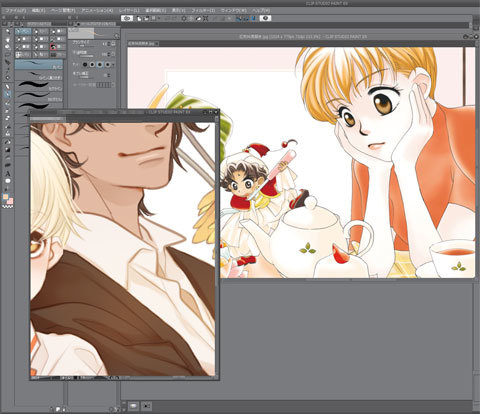Image resolution: width=480 pixels, height=414 pixels.
Task: Click the red-bordered sub tool group icon
Action: coord(53,47)
